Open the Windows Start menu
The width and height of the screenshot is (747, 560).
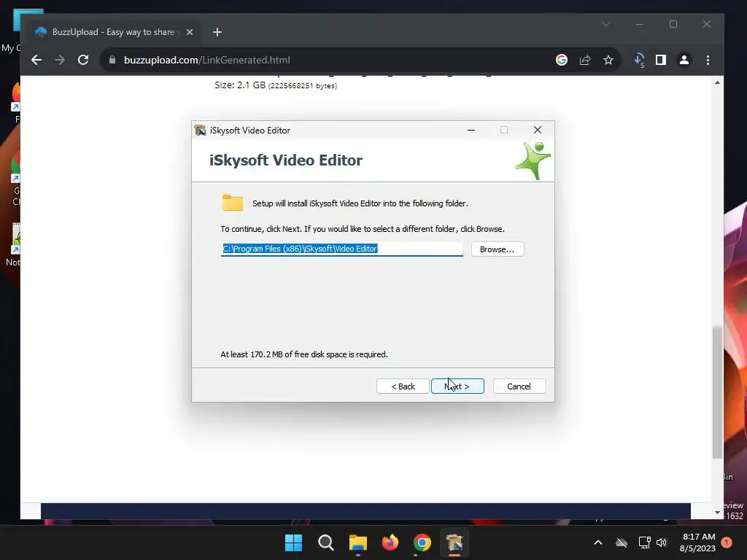293,542
